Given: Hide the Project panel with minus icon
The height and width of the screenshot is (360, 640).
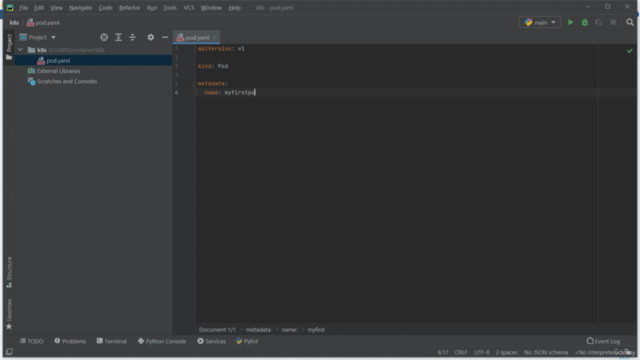Looking at the screenshot, I should click(x=165, y=37).
